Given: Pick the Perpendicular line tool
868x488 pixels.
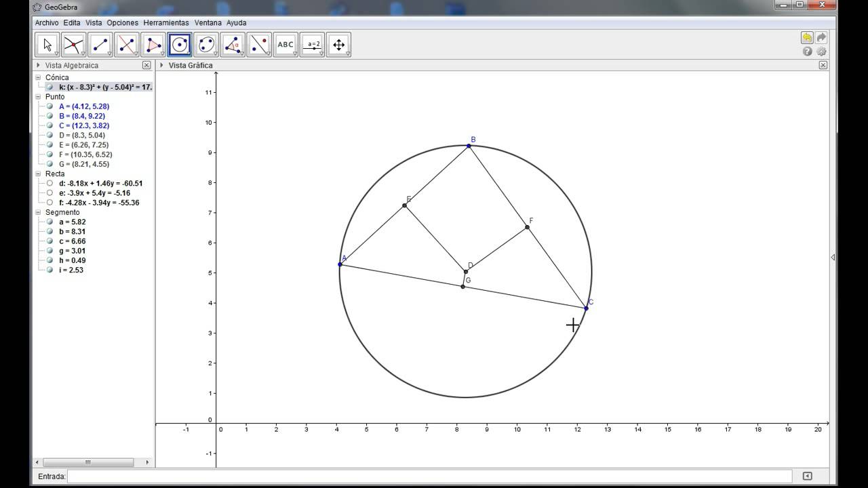Looking at the screenshot, I should point(126,45).
